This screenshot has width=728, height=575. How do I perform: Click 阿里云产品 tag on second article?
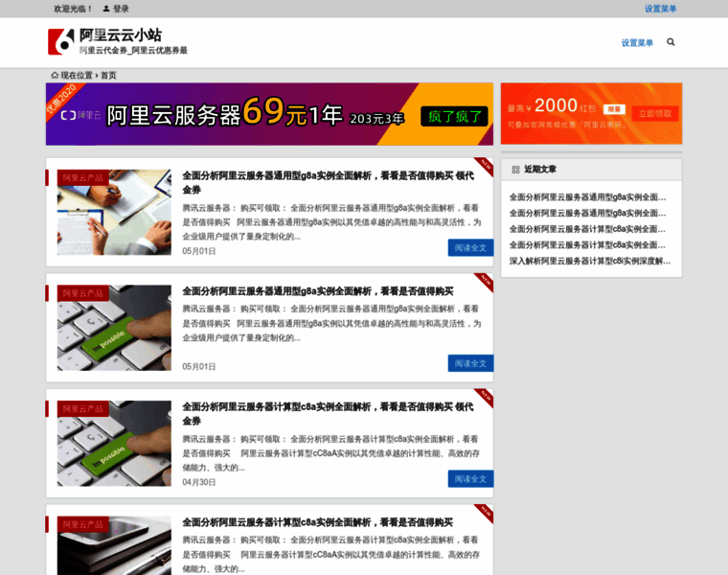click(83, 293)
